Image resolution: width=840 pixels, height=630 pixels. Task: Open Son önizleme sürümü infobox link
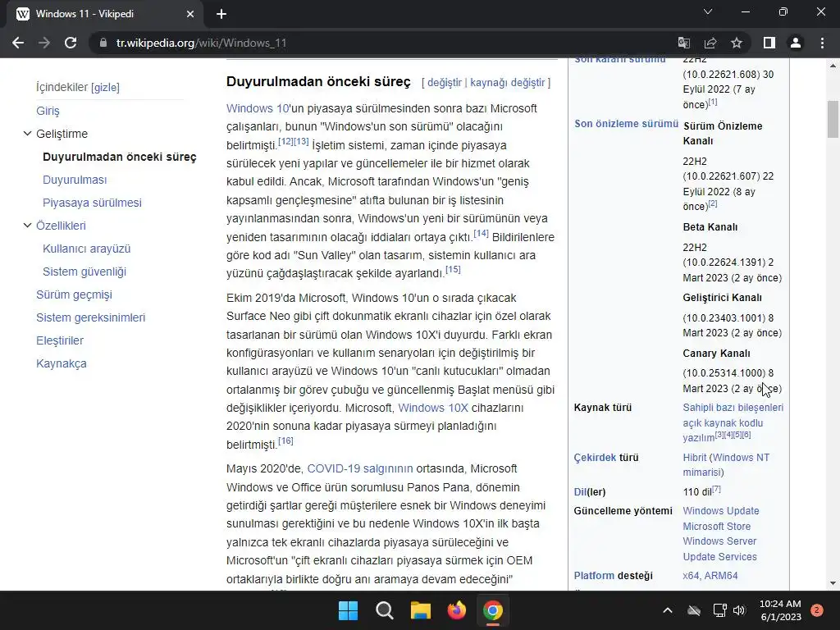626,124
